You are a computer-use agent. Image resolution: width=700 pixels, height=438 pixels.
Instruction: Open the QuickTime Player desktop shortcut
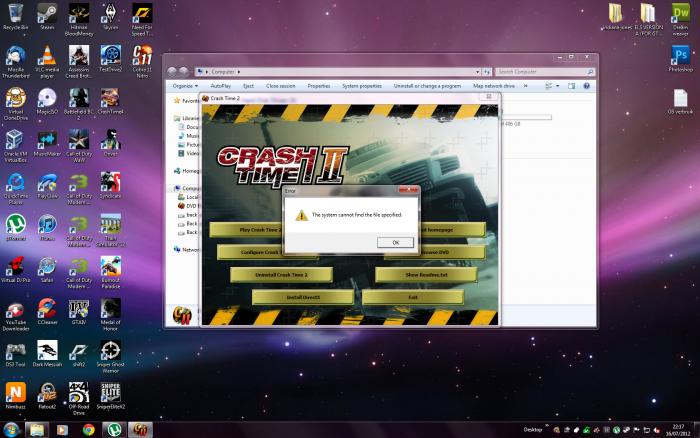[x=16, y=188]
